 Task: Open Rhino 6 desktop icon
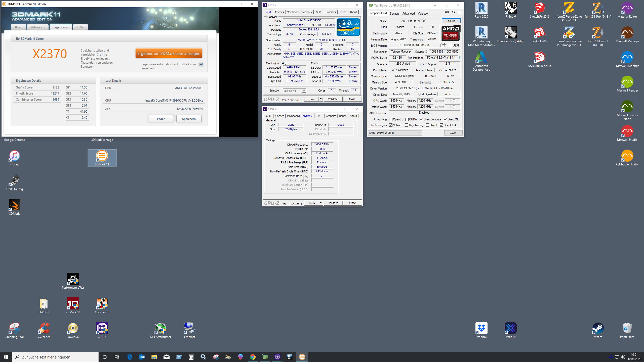510,10
